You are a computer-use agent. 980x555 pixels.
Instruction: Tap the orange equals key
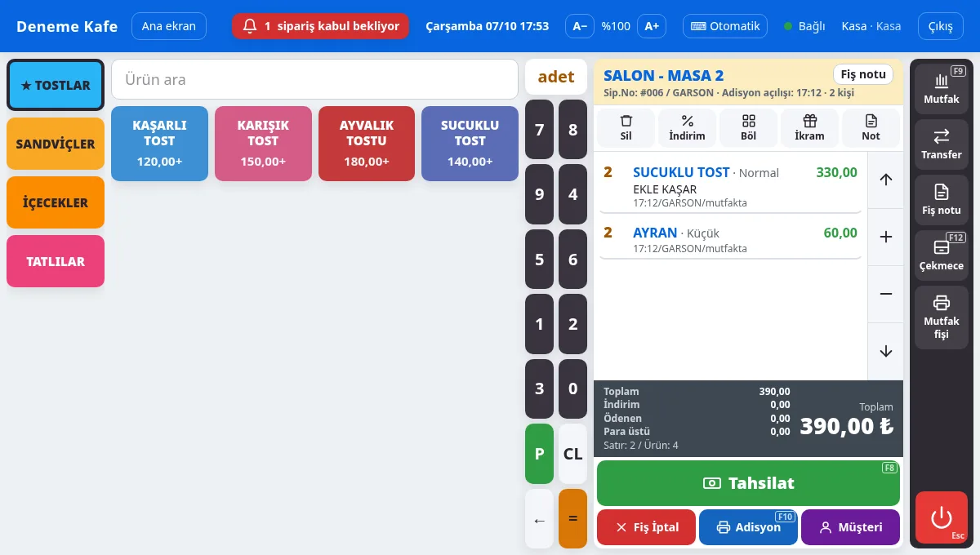(572, 519)
